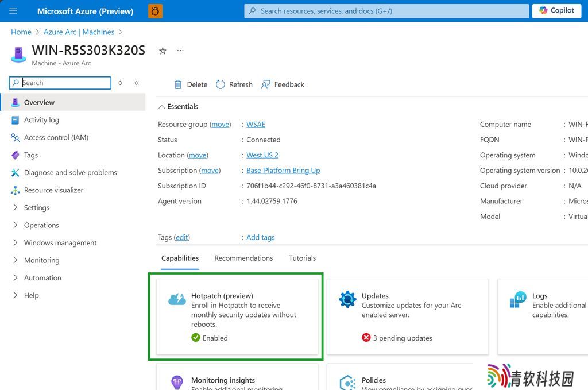Viewport: 588px width, 390px height.
Task: Open the Tutorials tab
Action: [302, 258]
